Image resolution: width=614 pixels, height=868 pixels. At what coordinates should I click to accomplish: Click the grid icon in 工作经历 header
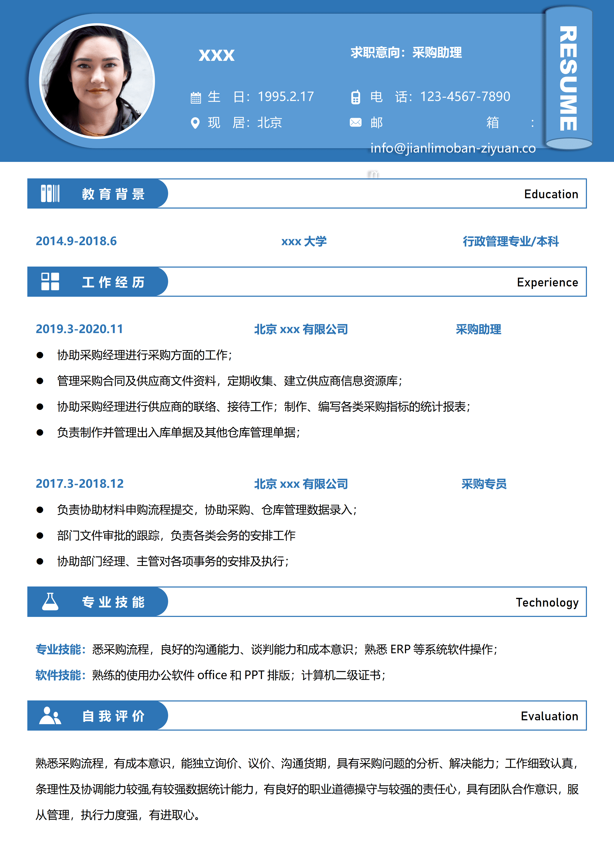tap(51, 282)
